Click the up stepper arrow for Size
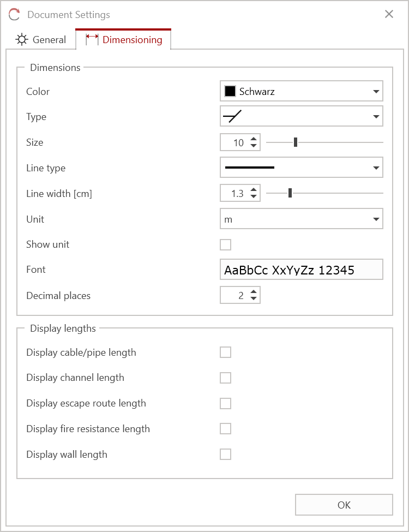The height and width of the screenshot is (532, 409). [x=253, y=139]
